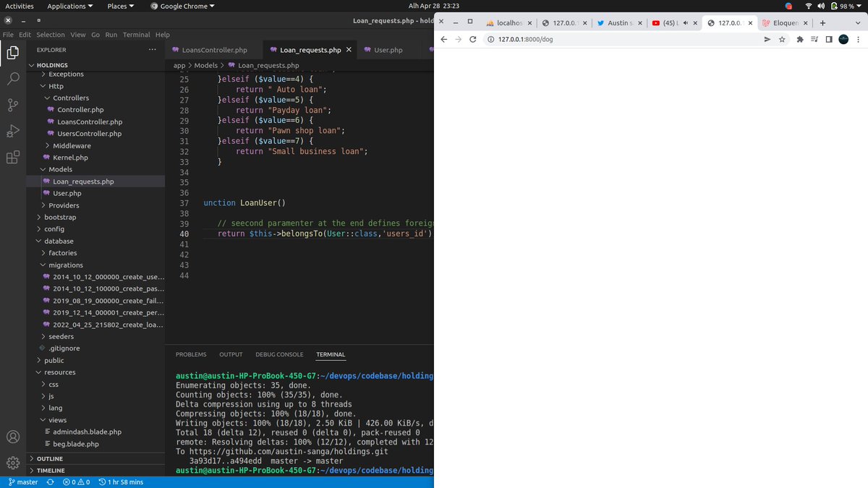The height and width of the screenshot is (488, 868).
Task: Click the clock showing Alh Apr 28 23:23
Action: [x=434, y=6]
